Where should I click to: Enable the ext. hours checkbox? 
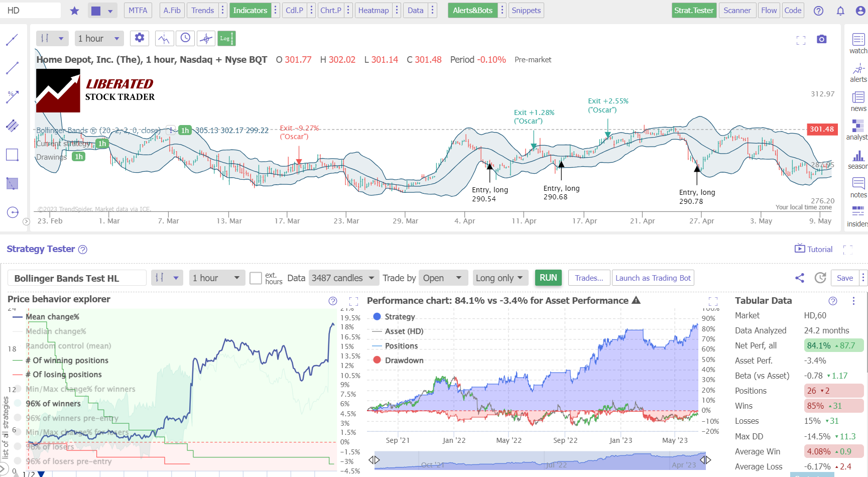point(256,278)
